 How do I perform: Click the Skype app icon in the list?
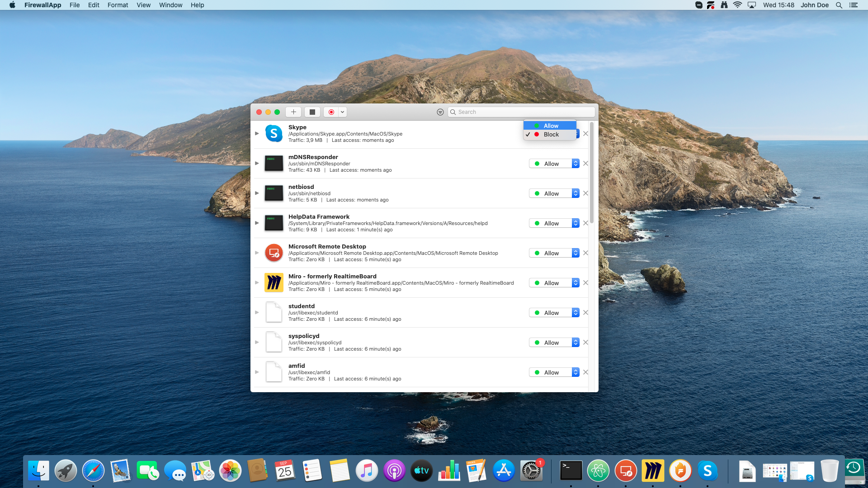[x=274, y=133]
